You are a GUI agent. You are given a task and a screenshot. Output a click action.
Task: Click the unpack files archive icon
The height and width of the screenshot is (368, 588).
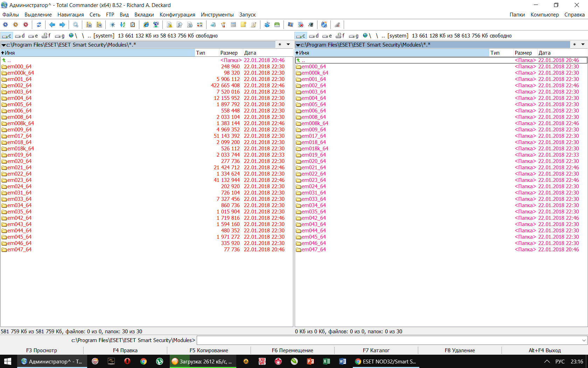tap(99, 25)
